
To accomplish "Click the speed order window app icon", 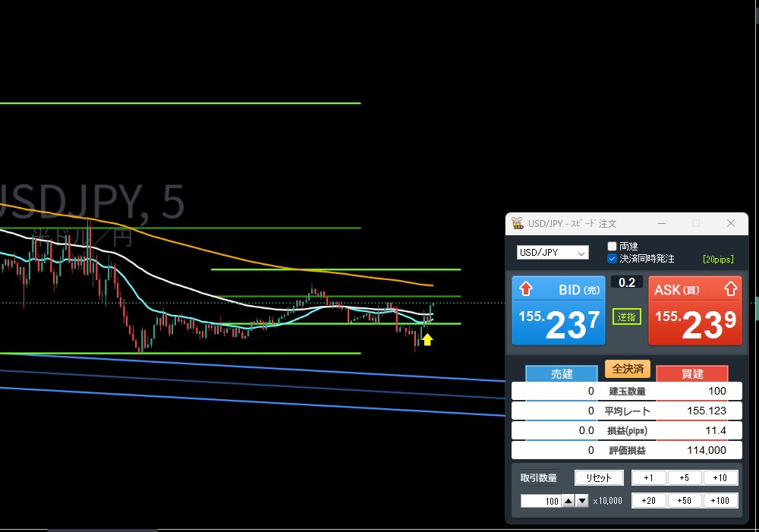I will (x=518, y=223).
